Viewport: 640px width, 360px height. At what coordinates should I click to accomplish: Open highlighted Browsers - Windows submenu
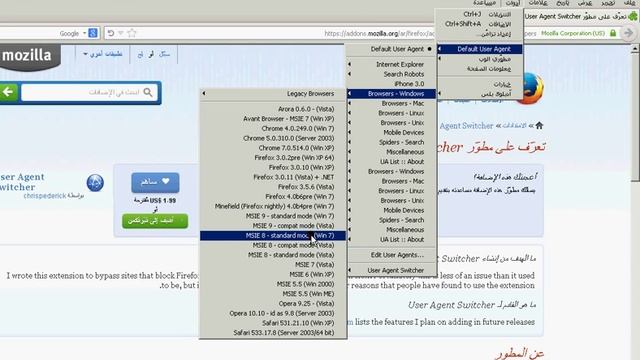391,93
